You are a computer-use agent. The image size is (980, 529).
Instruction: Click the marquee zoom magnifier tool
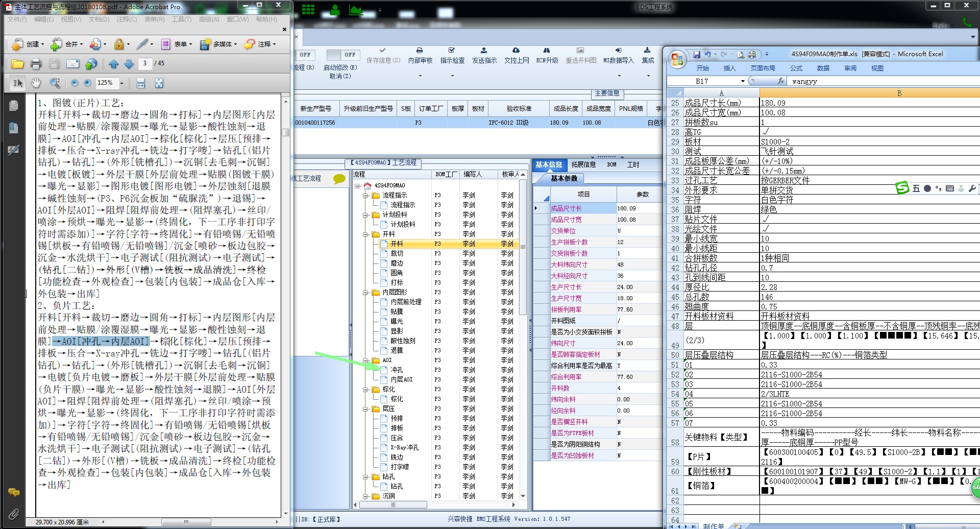54,83
